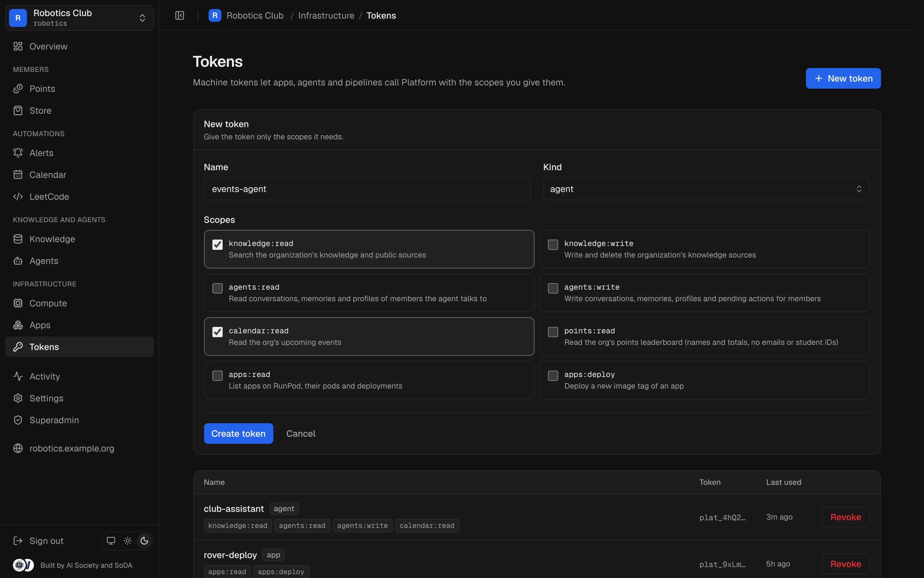Cancel the new token form
The height and width of the screenshot is (578, 924).
(x=301, y=433)
